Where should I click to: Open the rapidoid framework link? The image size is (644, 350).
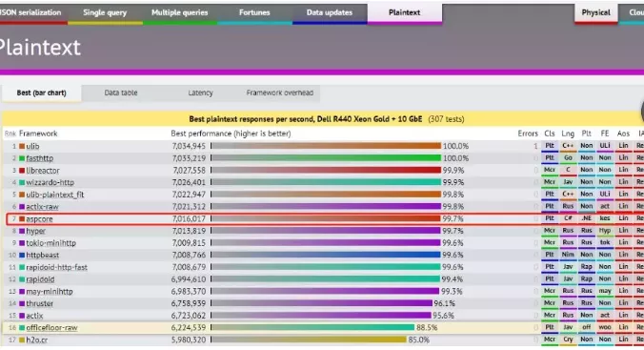[40, 279]
